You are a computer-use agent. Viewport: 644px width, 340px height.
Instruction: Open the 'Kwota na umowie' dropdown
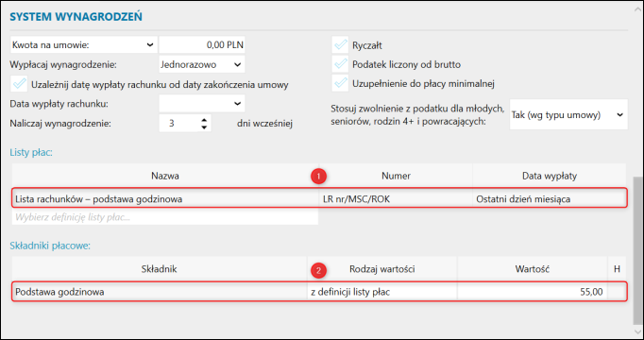pyautogui.click(x=83, y=45)
